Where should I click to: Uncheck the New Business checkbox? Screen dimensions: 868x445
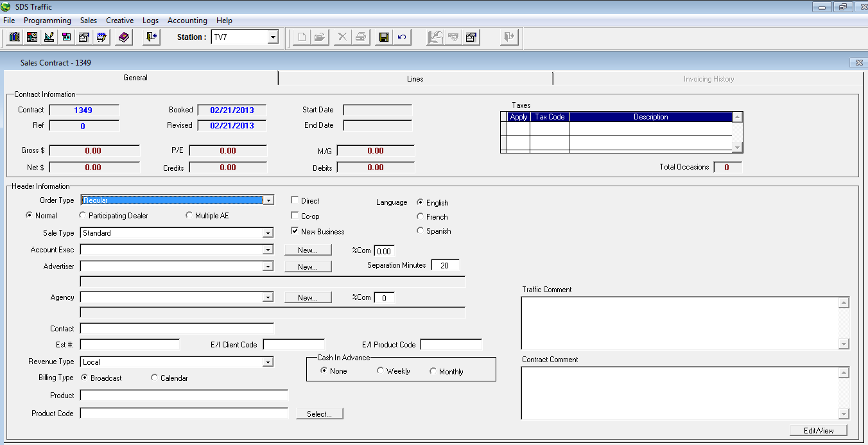295,231
